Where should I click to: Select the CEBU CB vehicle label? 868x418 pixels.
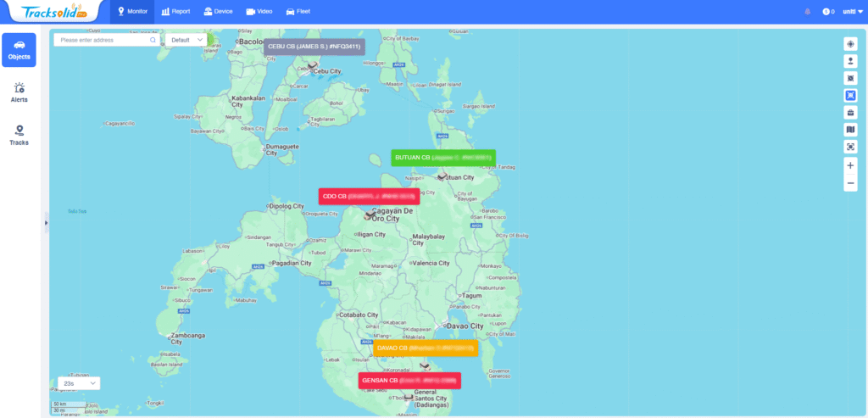point(314,47)
